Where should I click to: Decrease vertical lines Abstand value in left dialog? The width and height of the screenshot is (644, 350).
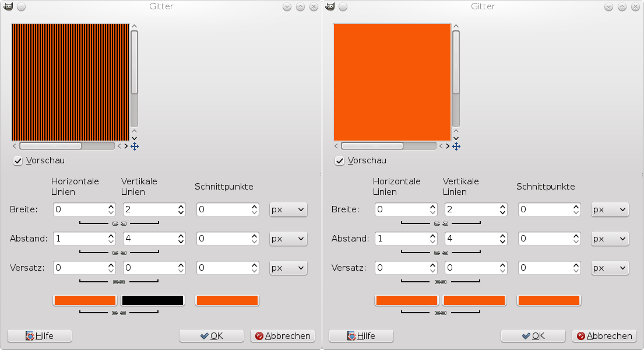(x=181, y=242)
